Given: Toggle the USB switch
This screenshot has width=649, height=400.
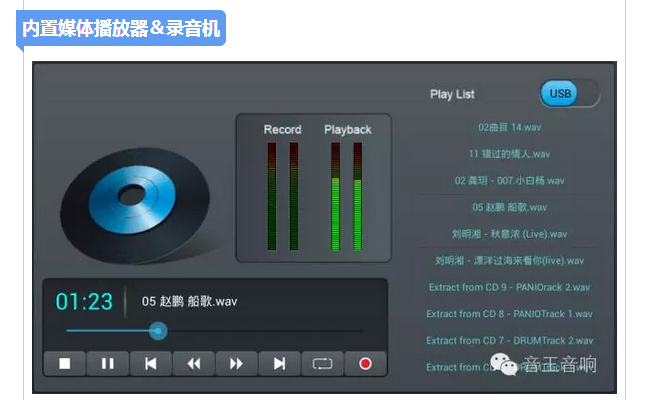Looking at the screenshot, I should [569, 94].
